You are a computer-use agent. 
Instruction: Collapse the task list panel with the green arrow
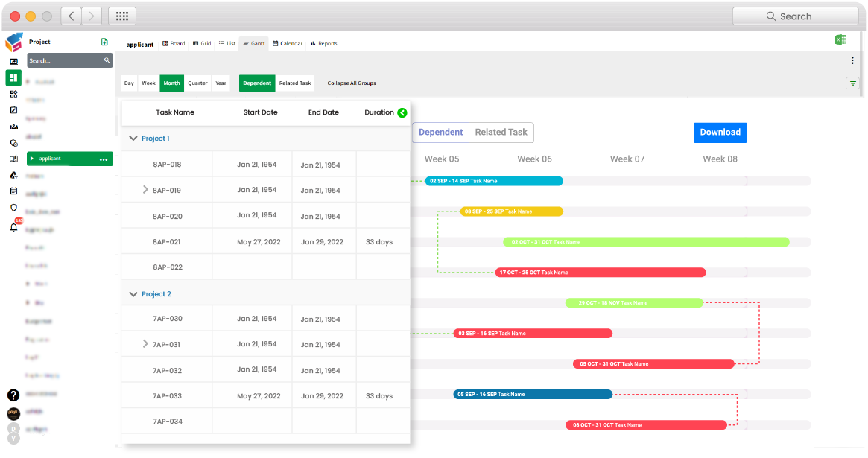click(x=402, y=112)
